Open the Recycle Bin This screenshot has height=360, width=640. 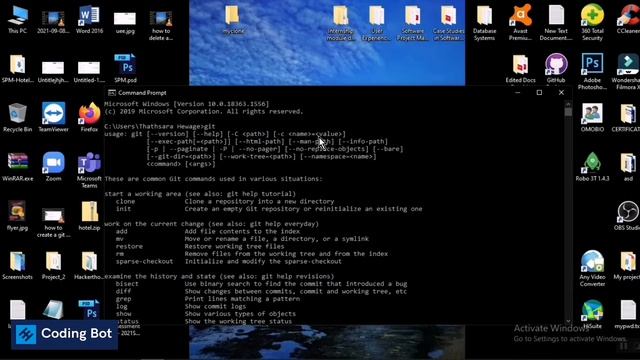tap(18, 118)
